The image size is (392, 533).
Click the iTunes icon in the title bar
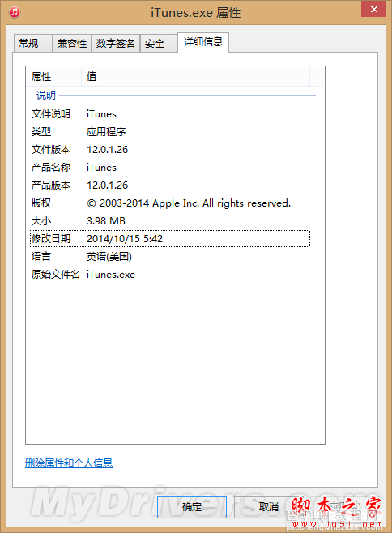coord(15,12)
